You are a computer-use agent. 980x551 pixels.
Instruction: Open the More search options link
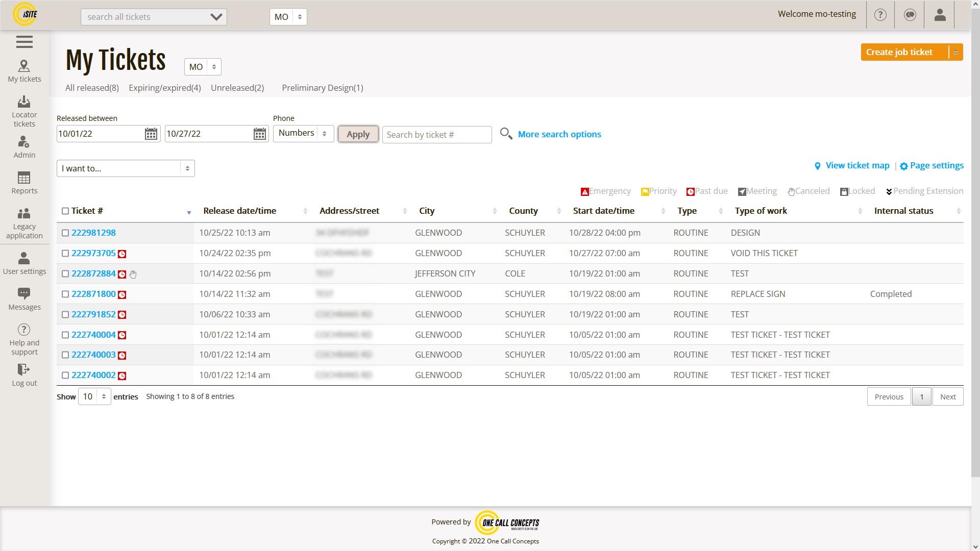click(x=559, y=134)
